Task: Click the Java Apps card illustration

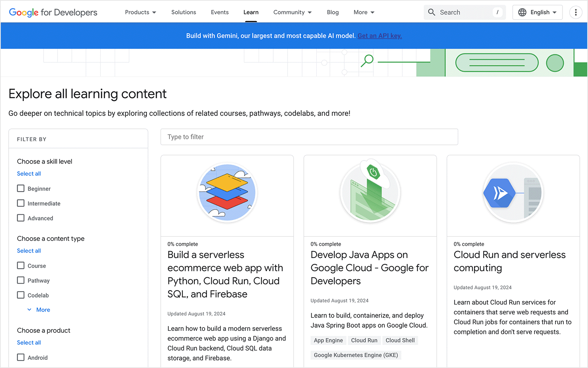Action: tap(370, 192)
